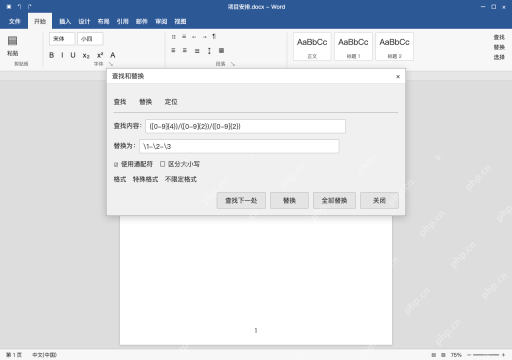Toggle Bold formatting (B)
The width and height of the screenshot is (512, 360).
pos(52,55)
